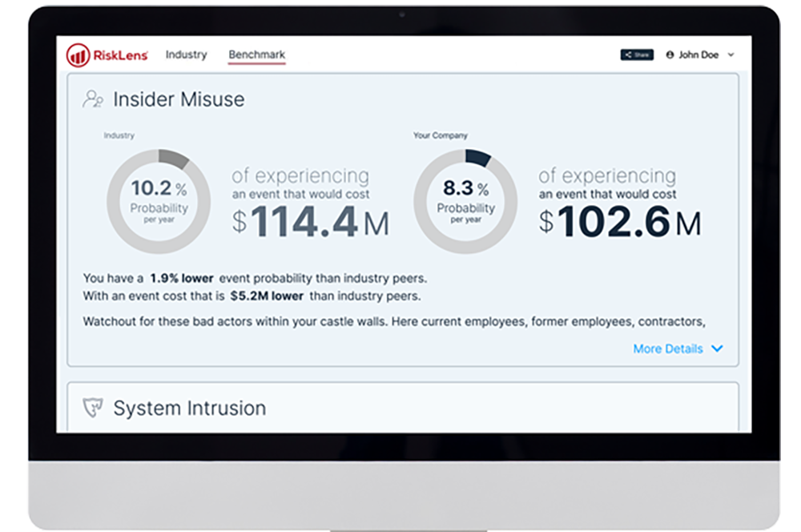This screenshot has height=532, width=801.
Task: Click the System Intrusion section header
Action: 191,407
